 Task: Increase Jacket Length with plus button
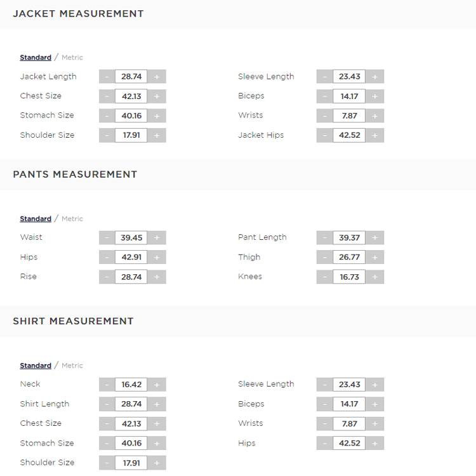pos(157,77)
